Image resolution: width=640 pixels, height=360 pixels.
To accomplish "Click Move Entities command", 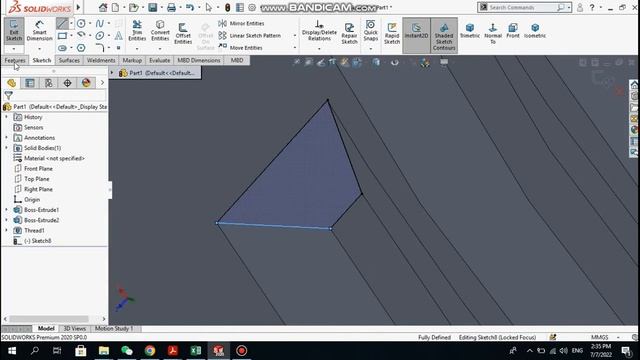I will [x=240, y=48].
